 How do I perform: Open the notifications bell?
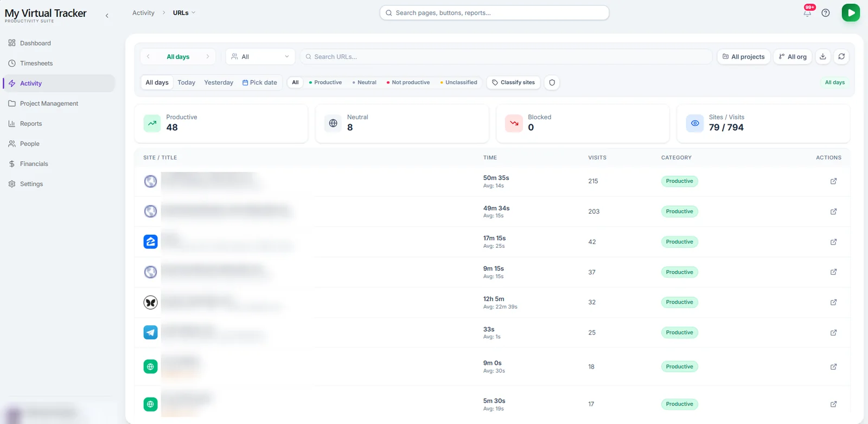807,13
